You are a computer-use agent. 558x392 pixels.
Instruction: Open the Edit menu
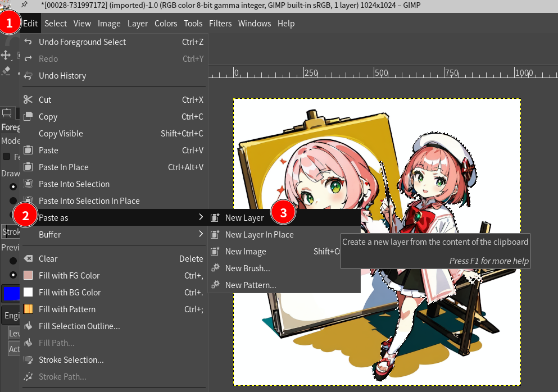[x=30, y=24]
